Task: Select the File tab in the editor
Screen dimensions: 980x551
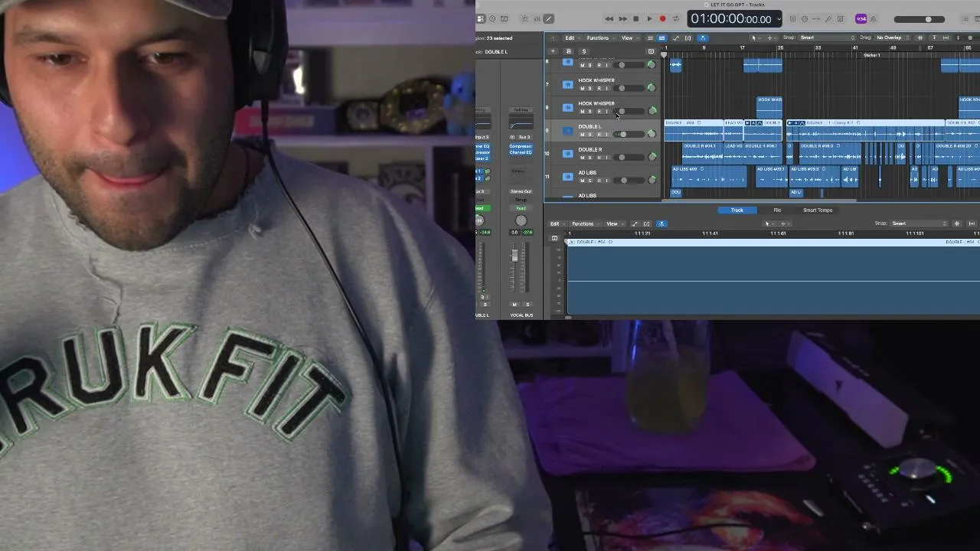Action: pyautogui.click(x=777, y=210)
